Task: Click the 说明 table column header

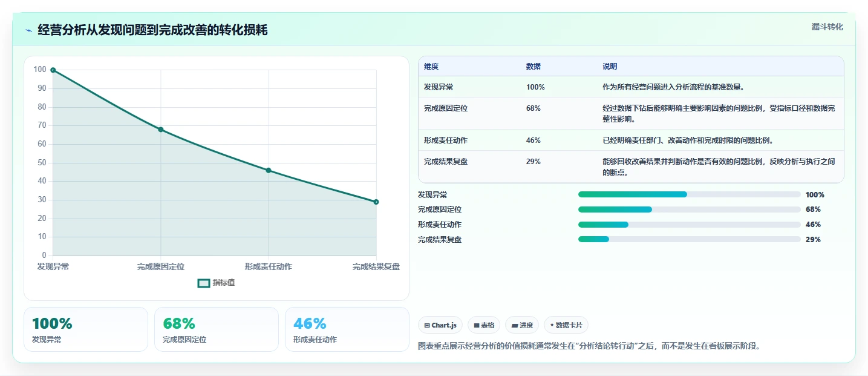Action: tap(610, 67)
